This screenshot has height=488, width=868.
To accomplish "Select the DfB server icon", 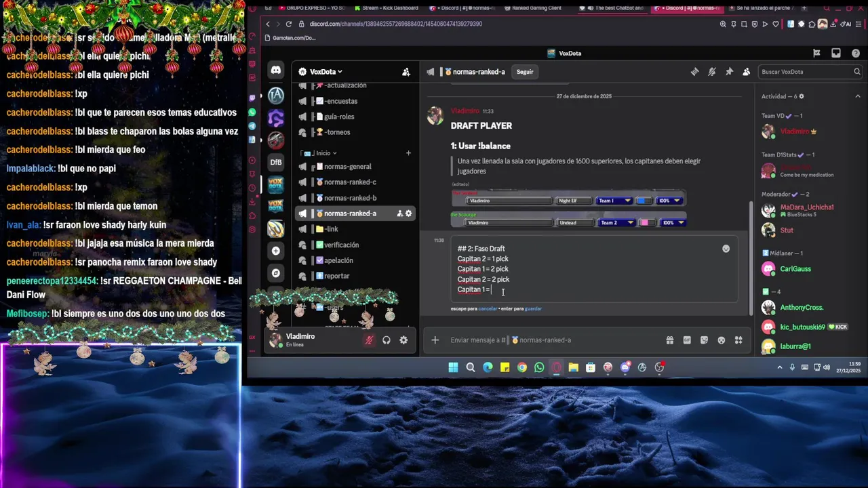I will pyautogui.click(x=276, y=162).
